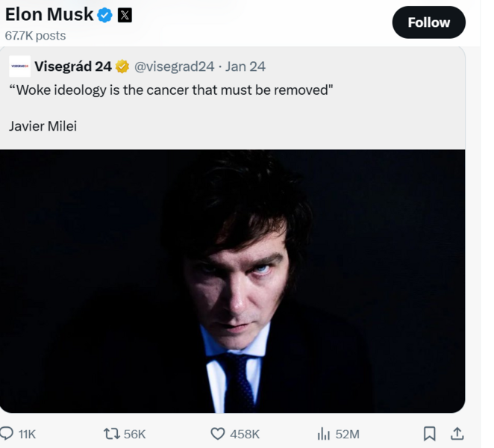494x448 pixels.
Task: Click the reply speech bubble icon
Action: (x=7, y=433)
